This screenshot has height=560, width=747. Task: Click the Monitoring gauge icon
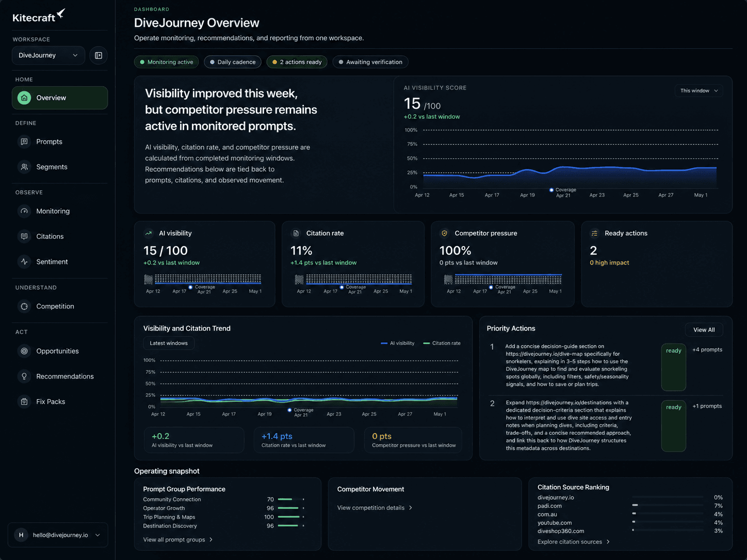click(x=24, y=211)
